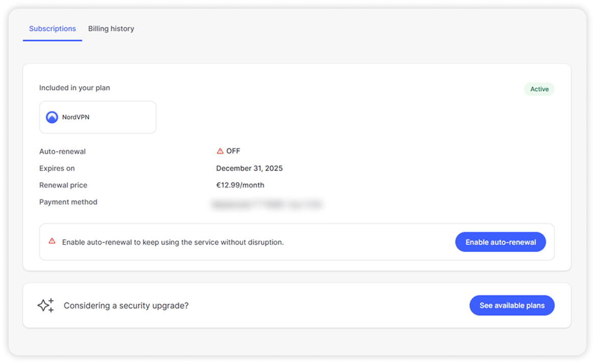Open See available plans

512,305
